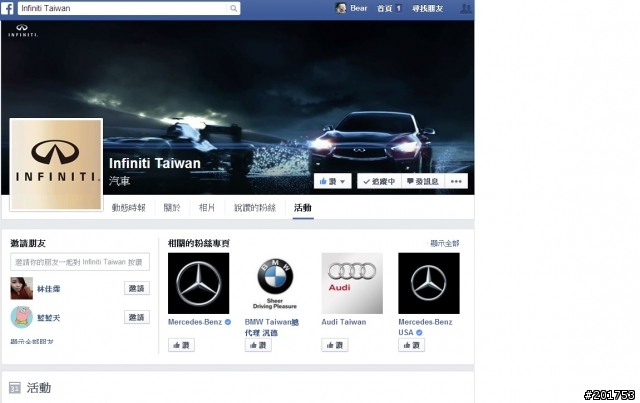Open 鯊鯊天 name link
This screenshot has width=640, height=403.
tap(49, 318)
